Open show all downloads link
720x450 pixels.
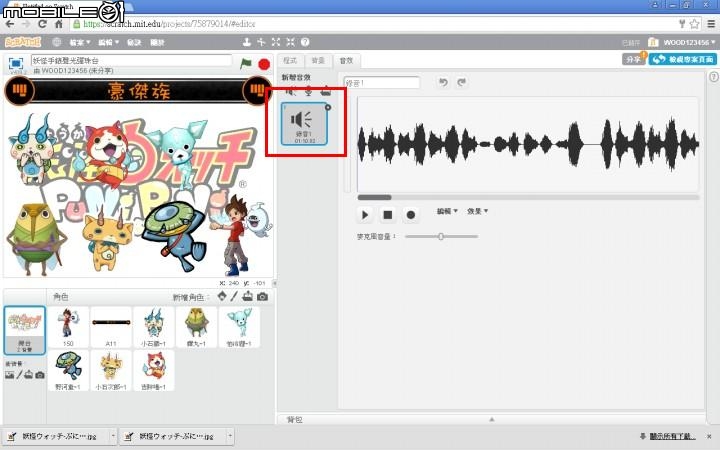click(672, 436)
